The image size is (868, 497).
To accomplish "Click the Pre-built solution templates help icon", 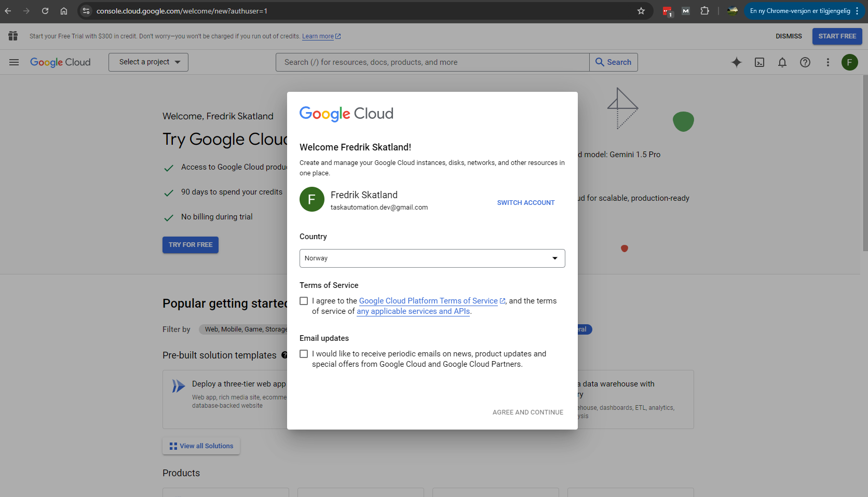I will 284,355.
